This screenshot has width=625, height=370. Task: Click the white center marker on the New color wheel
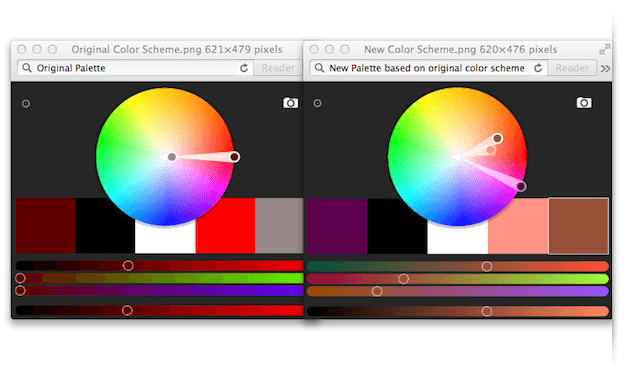point(458,157)
